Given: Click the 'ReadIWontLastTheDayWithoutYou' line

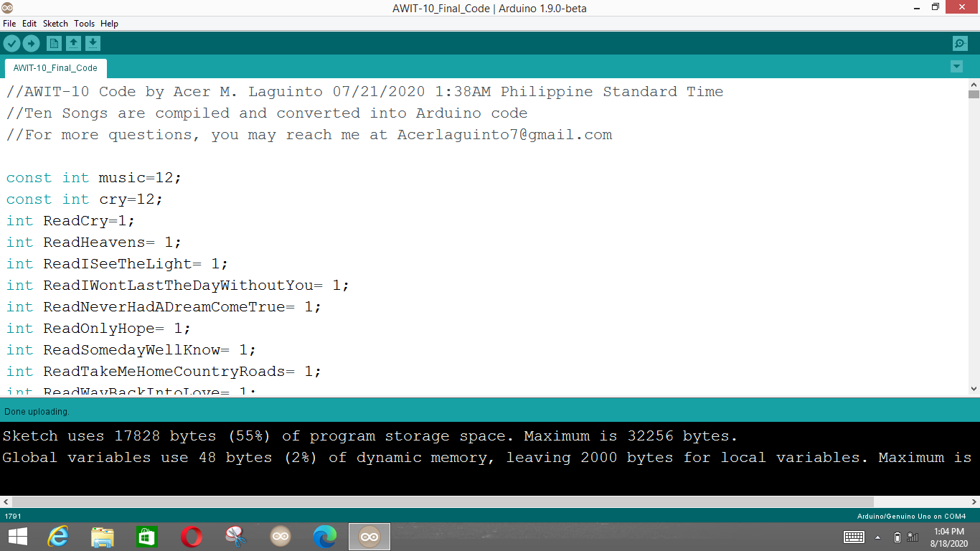Looking at the screenshot, I should [178, 286].
